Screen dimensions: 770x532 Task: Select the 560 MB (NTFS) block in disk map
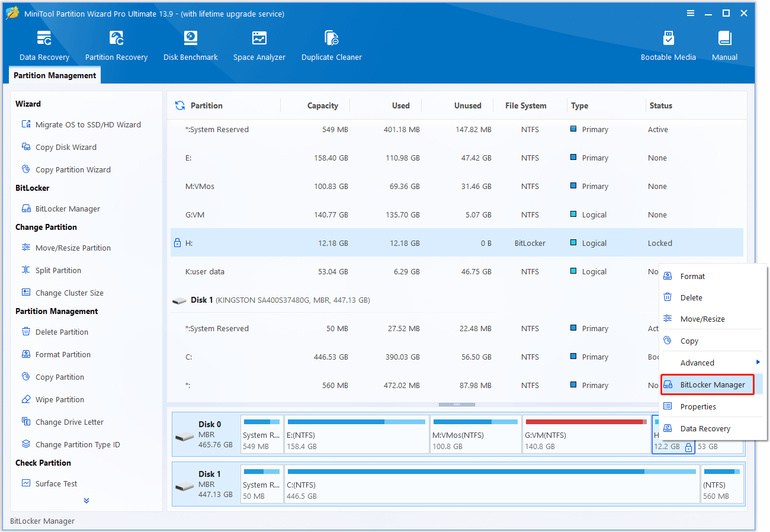[x=722, y=484]
